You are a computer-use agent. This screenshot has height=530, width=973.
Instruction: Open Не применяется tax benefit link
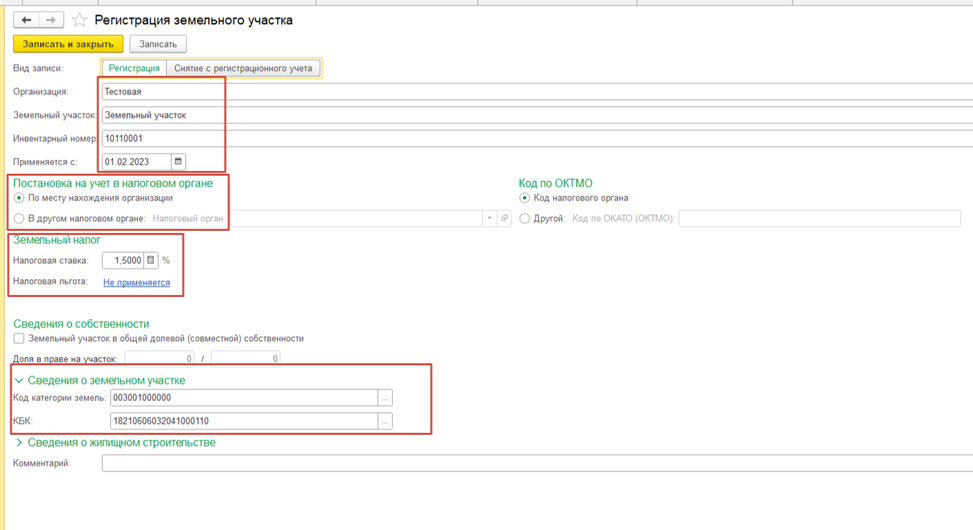point(137,282)
